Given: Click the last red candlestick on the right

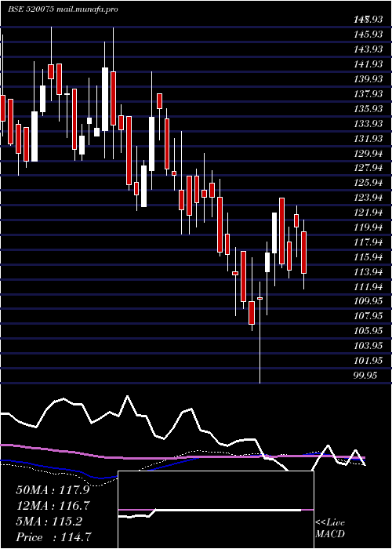Looking at the screenshot, I should click(304, 253).
